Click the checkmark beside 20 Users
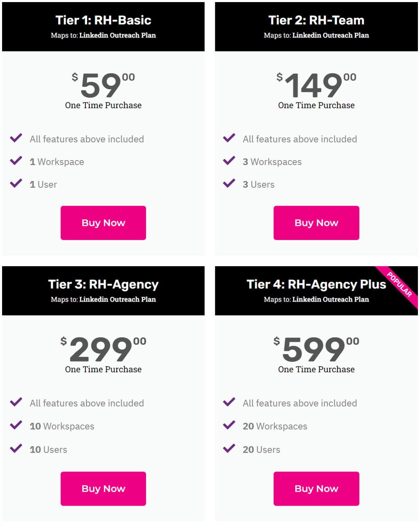420x524 pixels. pos(229,449)
